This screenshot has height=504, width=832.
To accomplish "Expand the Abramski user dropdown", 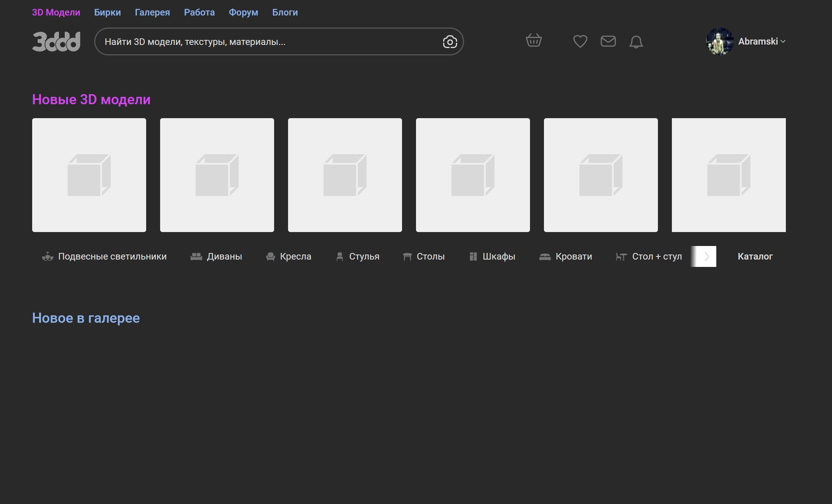I will point(762,41).
